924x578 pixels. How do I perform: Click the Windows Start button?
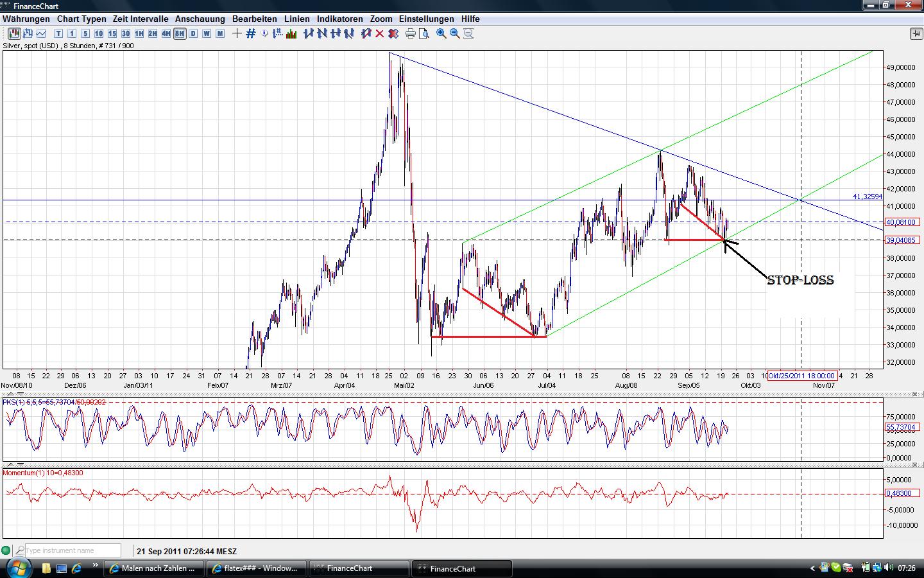pos(17,568)
